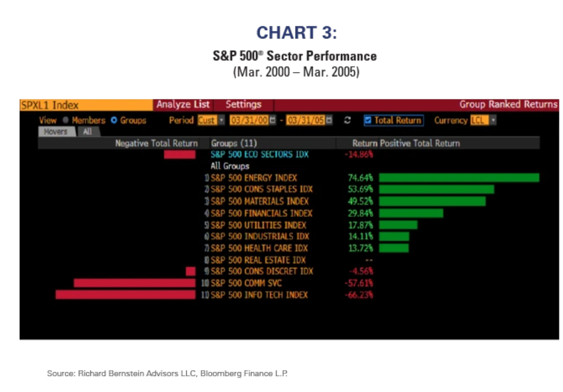Screen dimensions: 563x392
Task: Open S&P 500 HEALTH CARE IDX row
Action: (259, 248)
